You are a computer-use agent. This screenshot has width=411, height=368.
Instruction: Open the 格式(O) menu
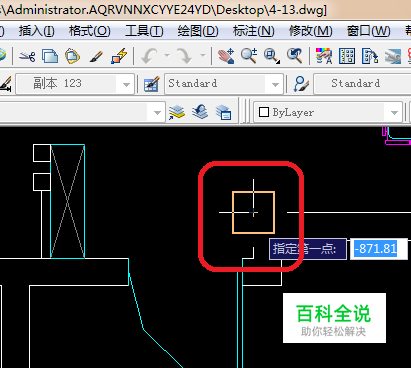click(x=90, y=31)
